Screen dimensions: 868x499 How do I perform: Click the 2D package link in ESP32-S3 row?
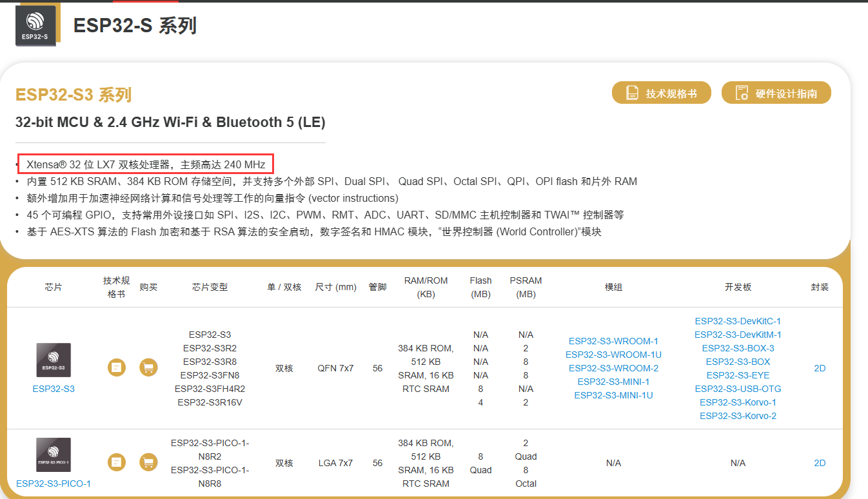pyautogui.click(x=820, y=368)
